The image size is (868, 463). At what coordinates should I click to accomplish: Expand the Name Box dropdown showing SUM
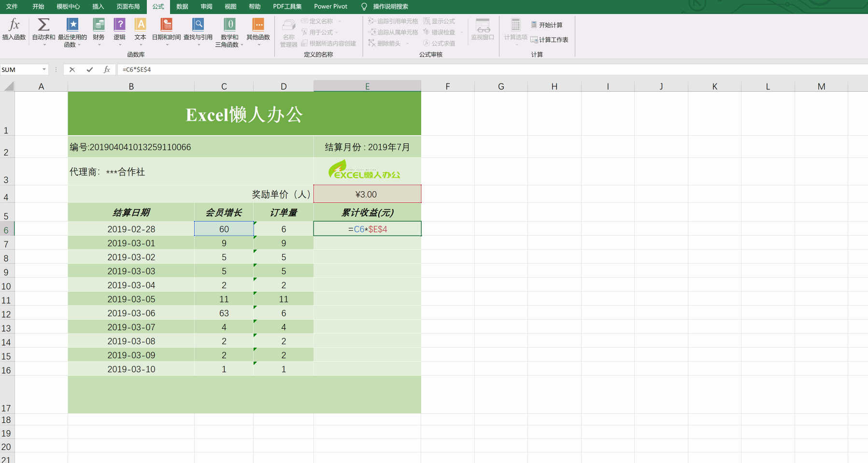click(x=44, y=70)
